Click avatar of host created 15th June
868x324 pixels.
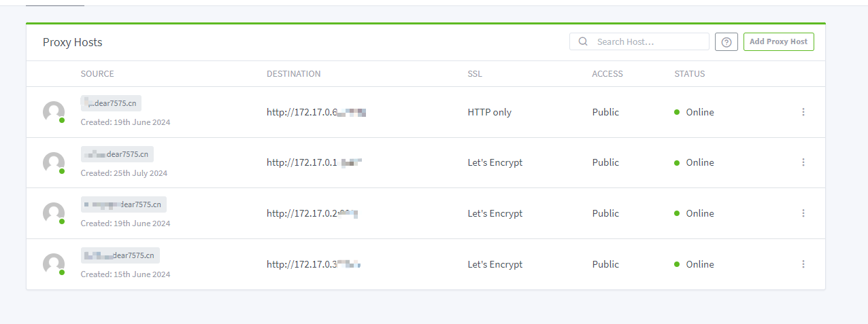pos(54,264)
